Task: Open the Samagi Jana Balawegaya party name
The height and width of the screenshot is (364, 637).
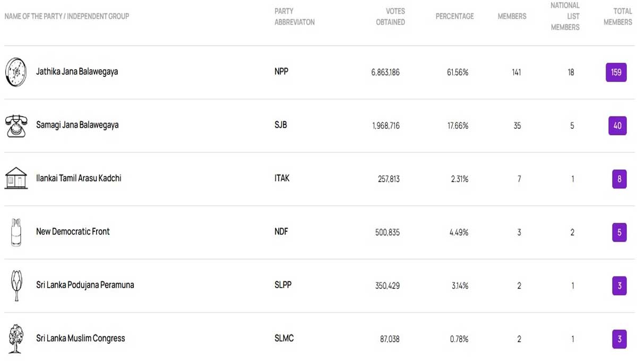Action: coord(77,125)
